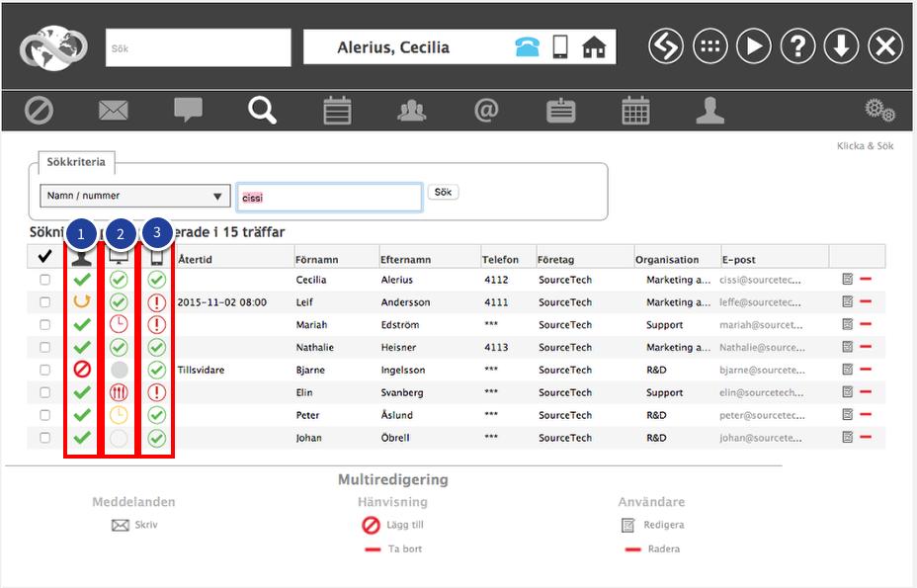Toggle the select-all checkmark header
917x588 pixels.
pyautogui.click(x=44, y=257)
